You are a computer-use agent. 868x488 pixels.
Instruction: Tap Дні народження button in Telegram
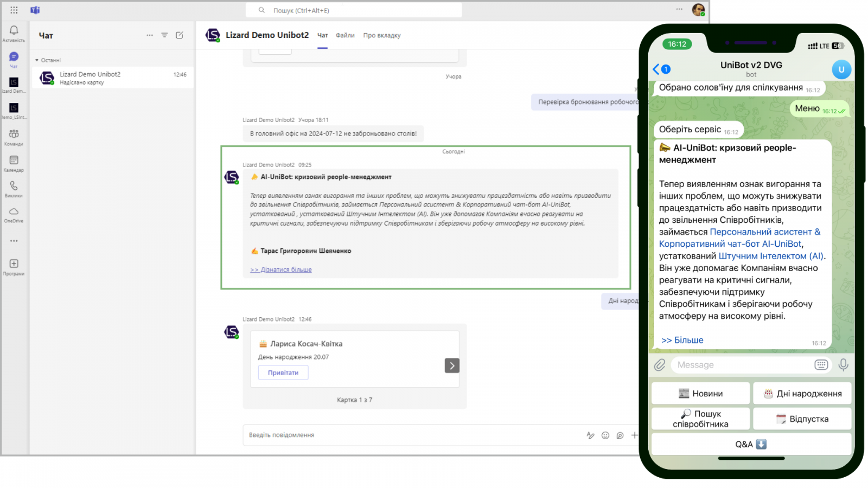802,394
